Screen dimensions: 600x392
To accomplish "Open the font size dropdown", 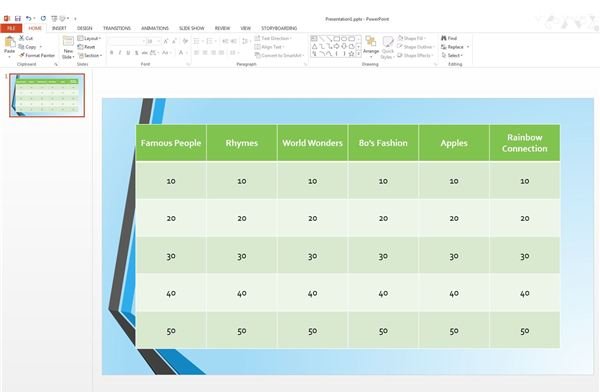I will tap(158, 41).
